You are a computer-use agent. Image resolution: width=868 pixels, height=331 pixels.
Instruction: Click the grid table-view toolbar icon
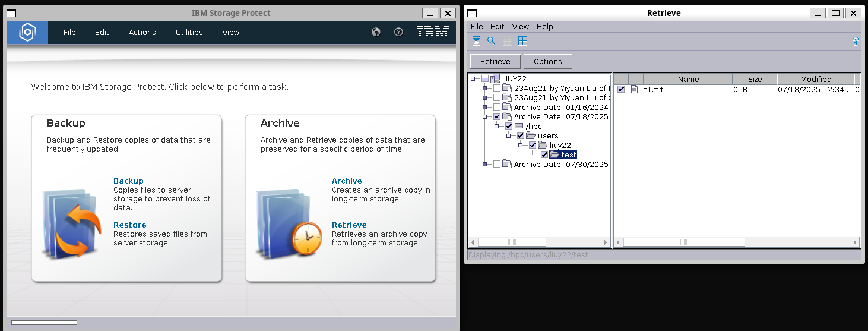522,41
